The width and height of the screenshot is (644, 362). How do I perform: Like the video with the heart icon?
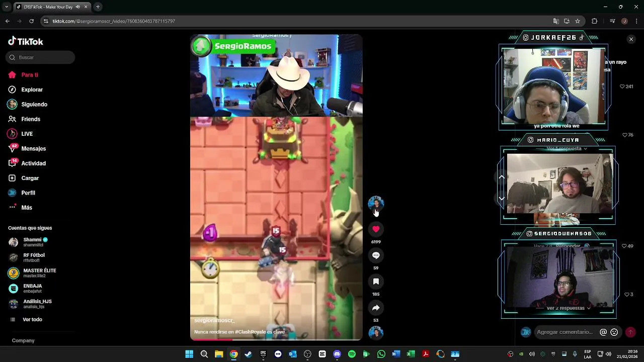pyautogui.click(x=376, y=229)
